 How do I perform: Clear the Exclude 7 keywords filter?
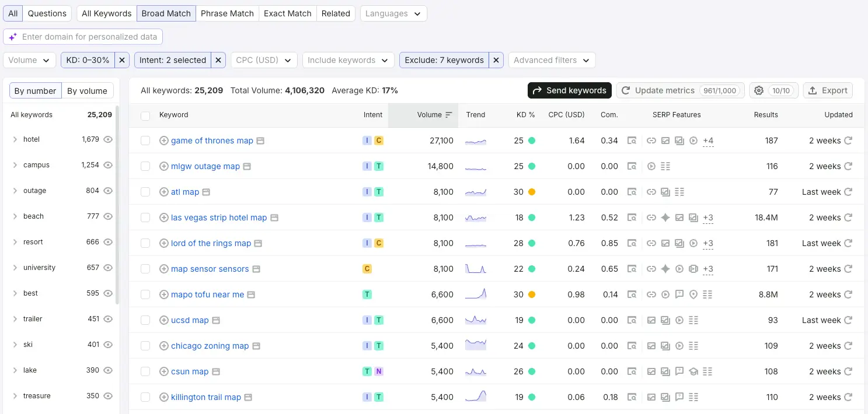(x=496, y=60)
